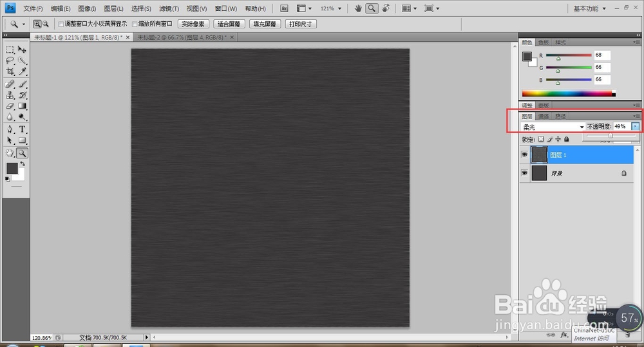Open opacity slider arrow button

(x=636, y=126)
